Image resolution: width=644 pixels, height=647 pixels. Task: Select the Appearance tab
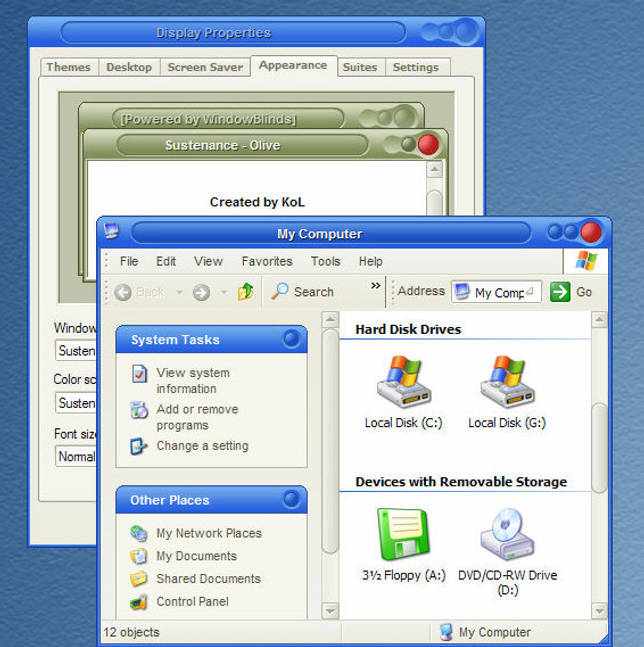[293, 65]
